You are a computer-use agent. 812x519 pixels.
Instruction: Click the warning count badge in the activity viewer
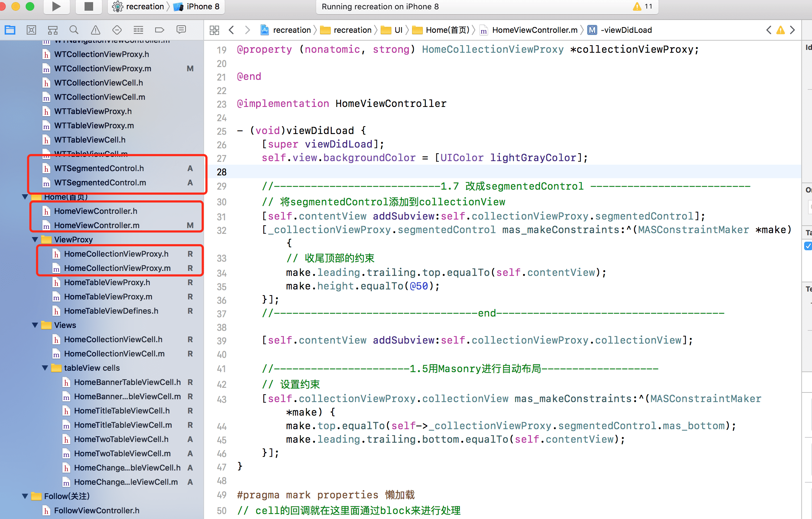(x=642, y=6)
